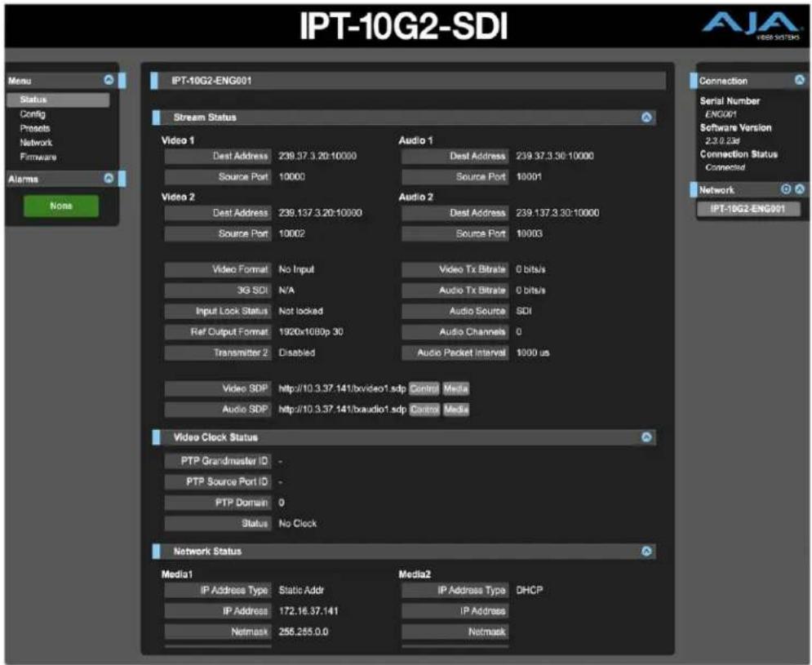Open the Config menu page
Screen dimensions: 812x665
33,114
